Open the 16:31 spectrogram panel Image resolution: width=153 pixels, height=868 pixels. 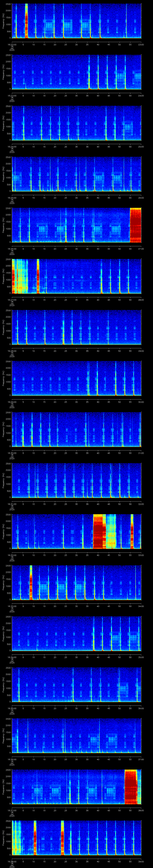(x=76, y=481)
